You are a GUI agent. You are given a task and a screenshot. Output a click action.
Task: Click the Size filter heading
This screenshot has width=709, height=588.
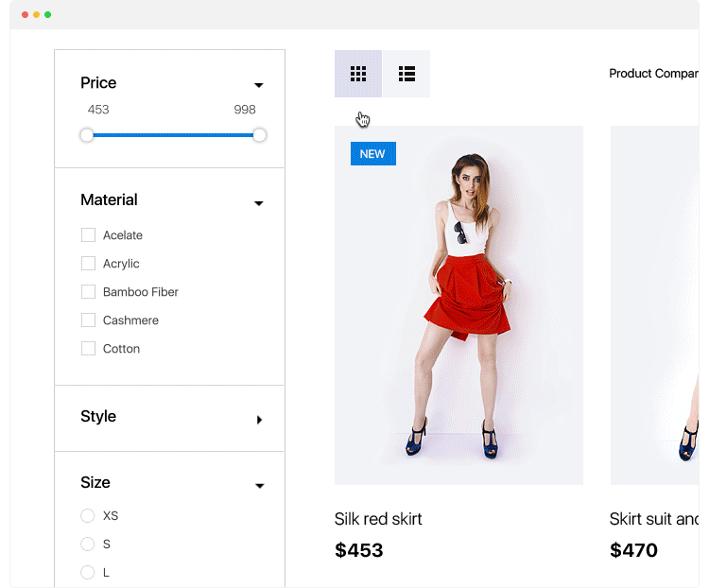[x=95, y=482]
